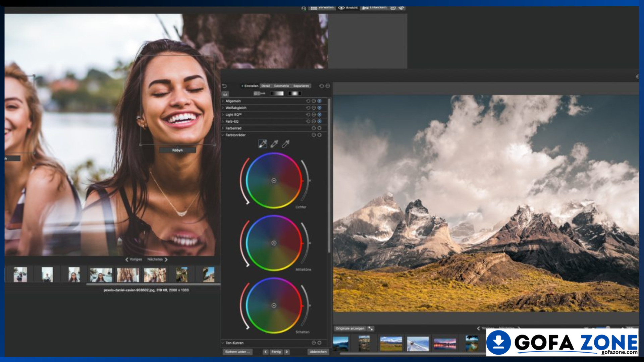This screenshot has height=362, width=644.
Task: Click the Sichern unter button
Action: [237, 352]
